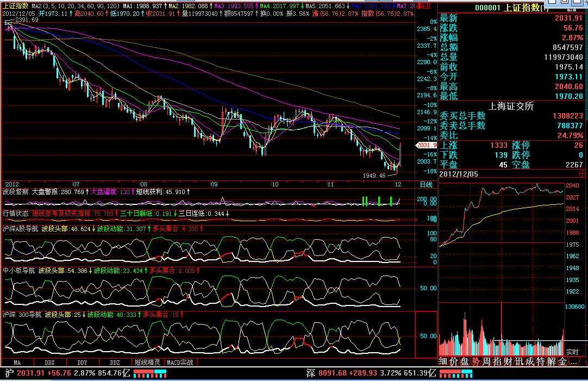Click the 最高 2040.60 value

(568, 86)
